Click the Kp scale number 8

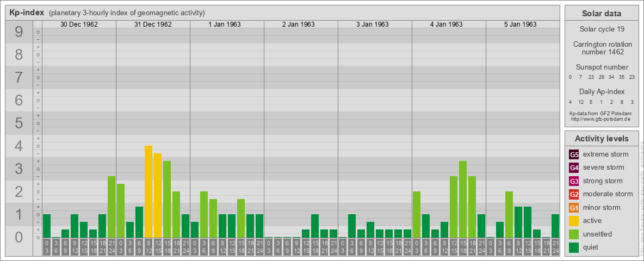(x=18, y=54)
